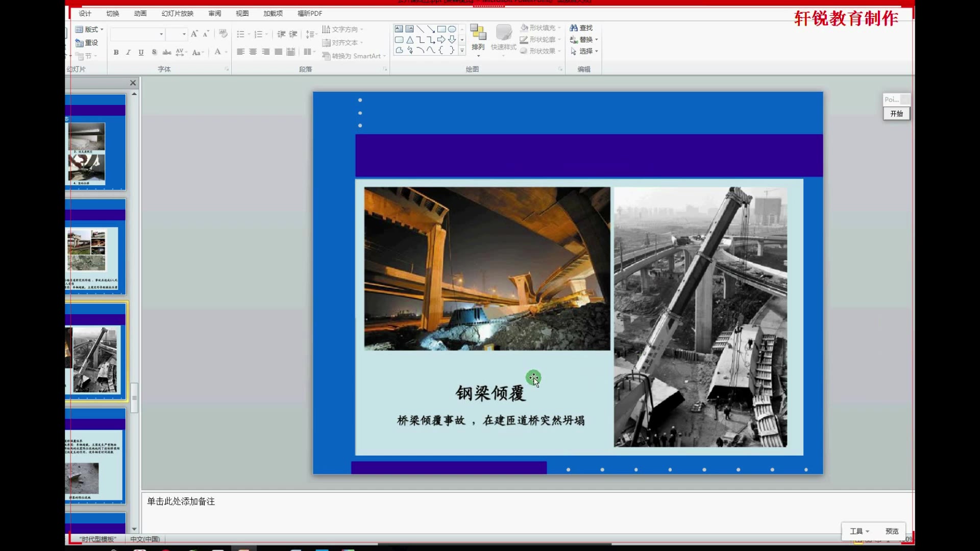
Task: Align text left in paragraph group
Action: coord(240,52)
